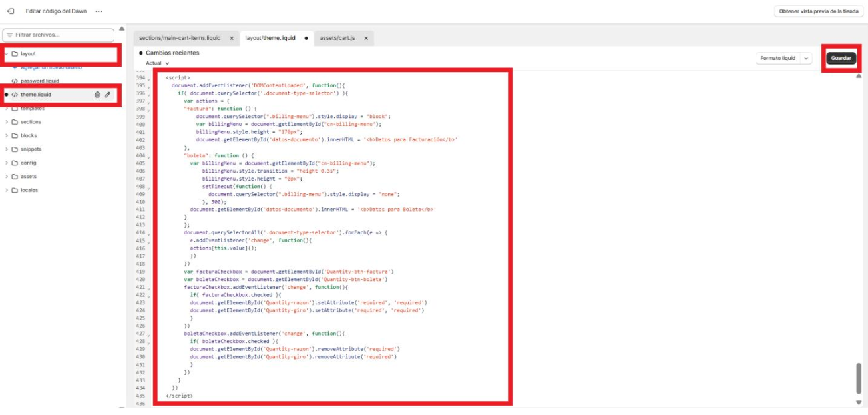Screen dimensions: 868x415
Task: Expand the sections folder chevron
Action: pos(7,122)
